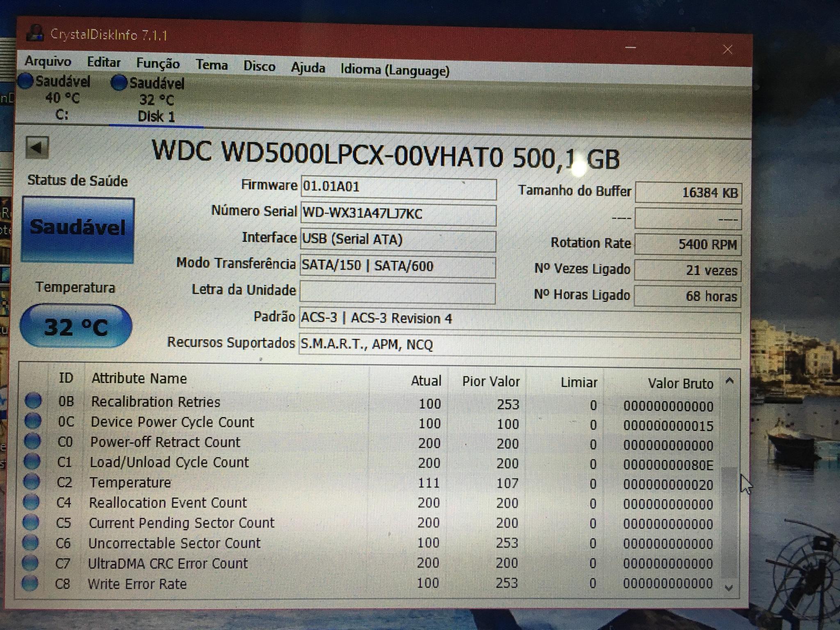The height and width of the screenshot is (630, 840).
Task: Open the Ajuda menu
Action: point(308,68)
